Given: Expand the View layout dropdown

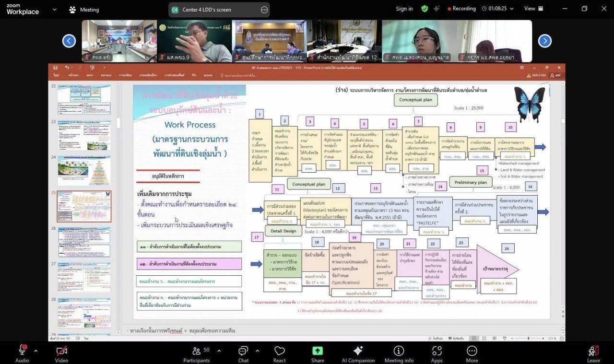Looking at the screenshot, I should click(533, 9).
